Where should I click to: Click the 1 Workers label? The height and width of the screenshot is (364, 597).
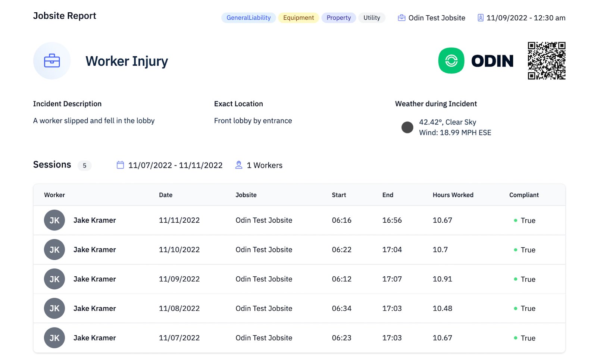coord(265,165)
